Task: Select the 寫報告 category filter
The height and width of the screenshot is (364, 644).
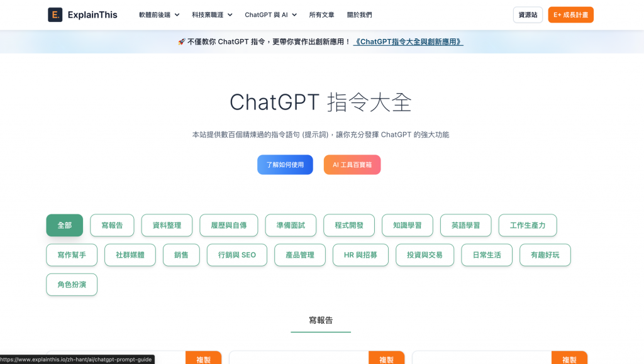Action: [x=112, y=225]
